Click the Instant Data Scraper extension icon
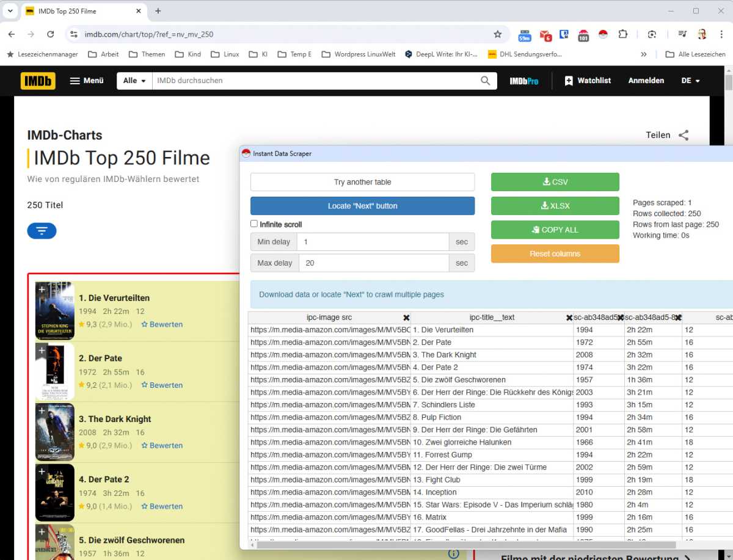 pos(602,34)
